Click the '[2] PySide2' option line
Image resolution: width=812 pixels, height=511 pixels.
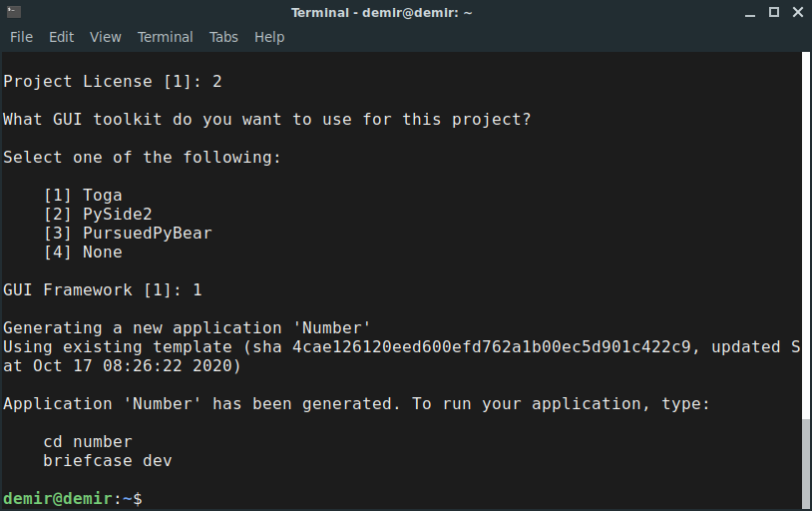click(98, 214)
